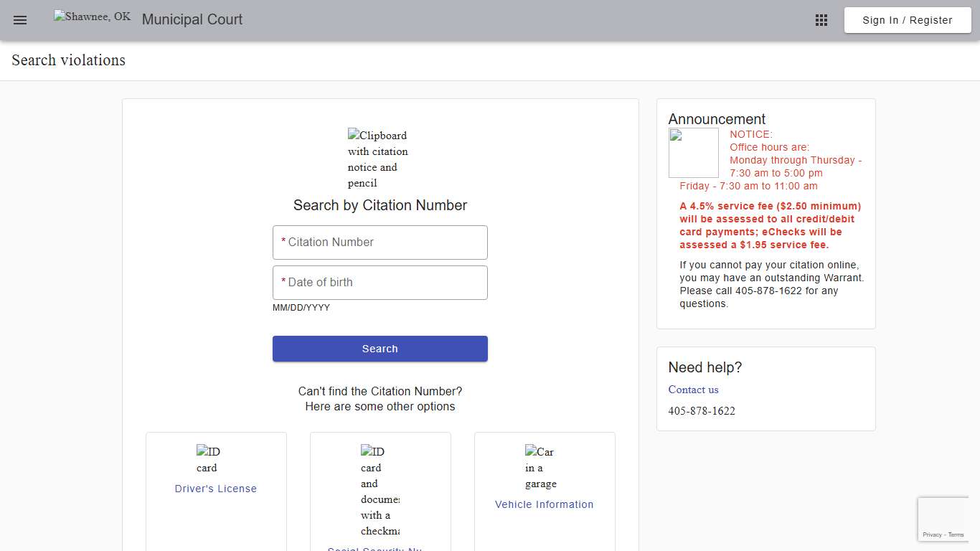This screenshot has width=980, height=551.
Task: Open the apps grid in the top bar
Action: click(x=821, y=19)
